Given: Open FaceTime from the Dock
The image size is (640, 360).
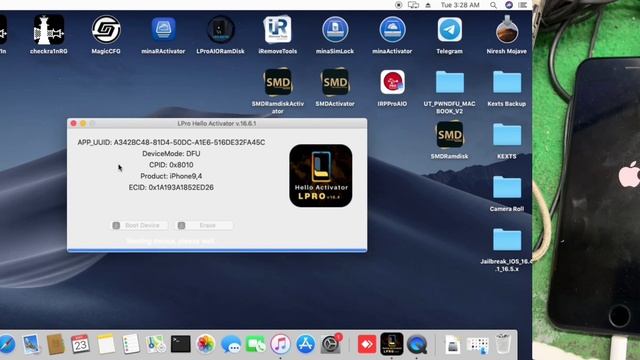Looking at the screenshot, I should pos(256,345).
